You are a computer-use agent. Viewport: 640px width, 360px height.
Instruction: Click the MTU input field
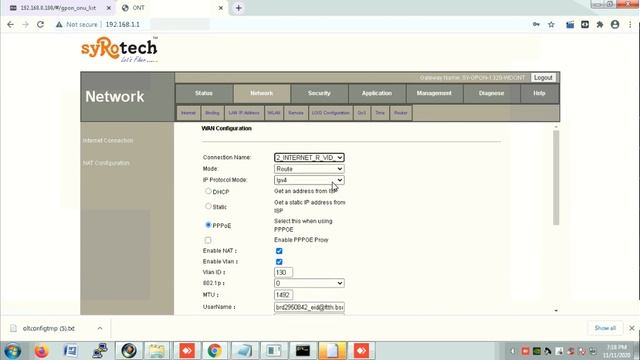[283, 295]
